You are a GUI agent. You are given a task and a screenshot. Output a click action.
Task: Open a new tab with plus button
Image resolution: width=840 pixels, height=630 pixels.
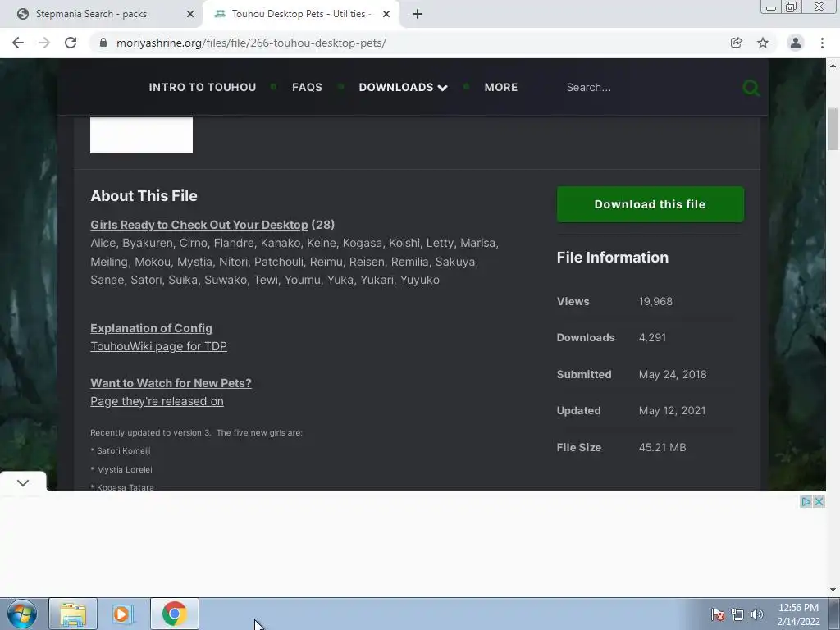pyautogui.click(x=418, y=14)
